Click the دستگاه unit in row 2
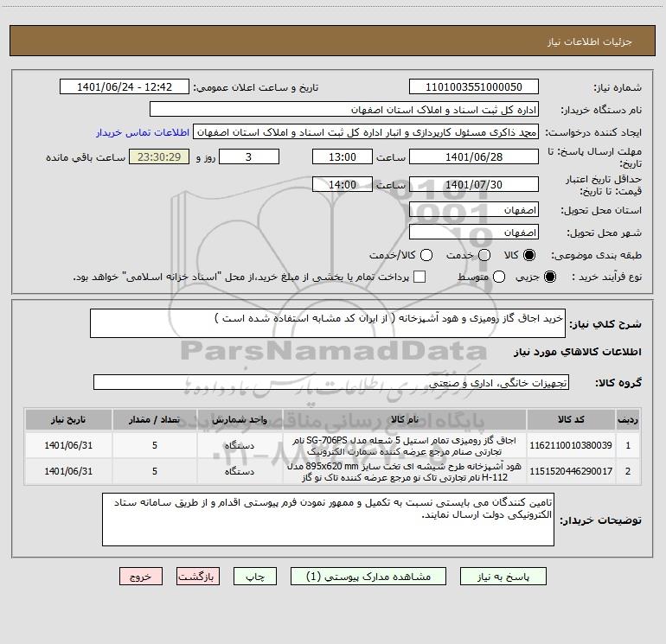Screen dimensions: 666x644 pos(240,471)
